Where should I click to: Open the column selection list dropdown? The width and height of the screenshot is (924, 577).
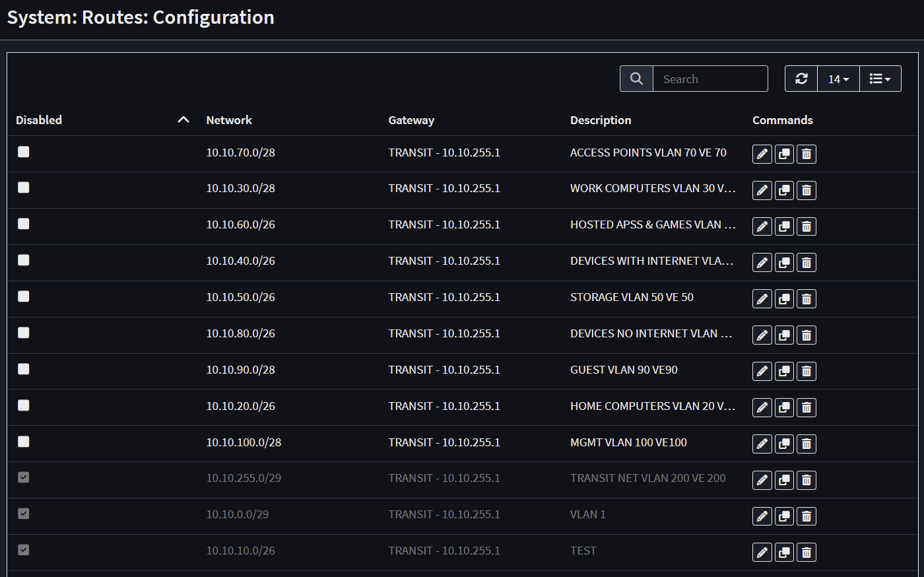(x=880, y=79)
